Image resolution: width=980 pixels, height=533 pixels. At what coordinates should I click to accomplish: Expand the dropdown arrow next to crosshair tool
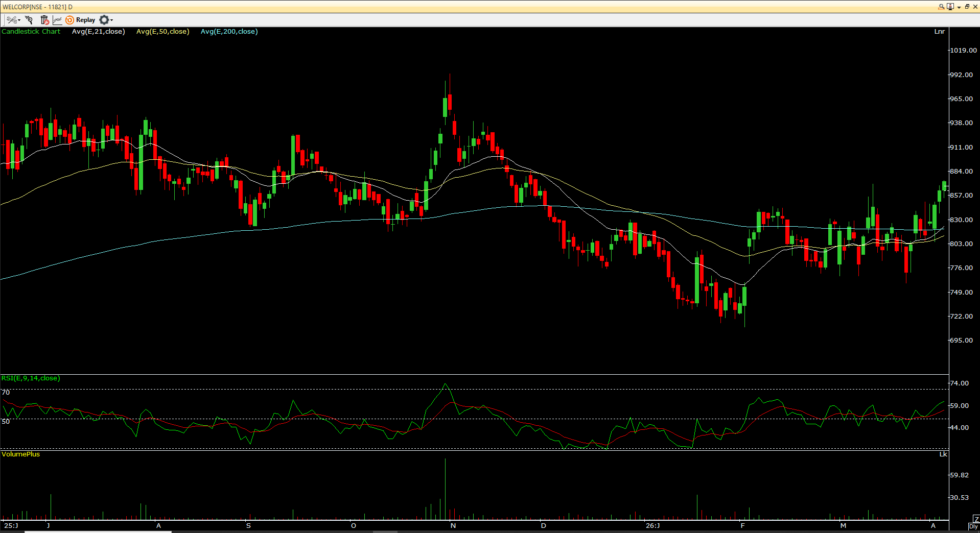18,20
